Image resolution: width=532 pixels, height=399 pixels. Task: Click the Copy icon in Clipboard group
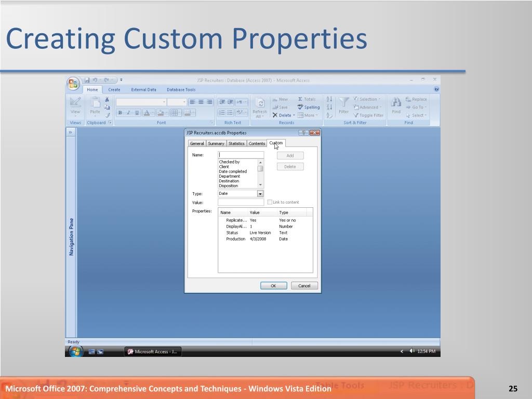[x=107, y=107]
